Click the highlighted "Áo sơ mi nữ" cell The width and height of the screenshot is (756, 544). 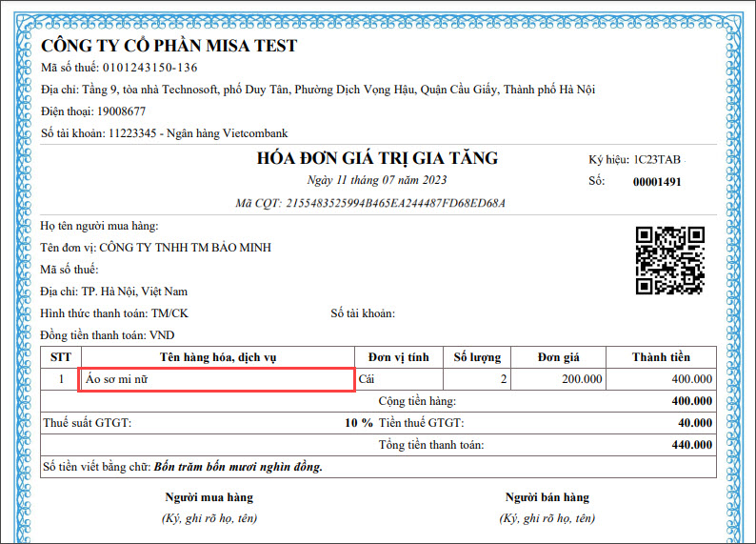click(218, 379)
